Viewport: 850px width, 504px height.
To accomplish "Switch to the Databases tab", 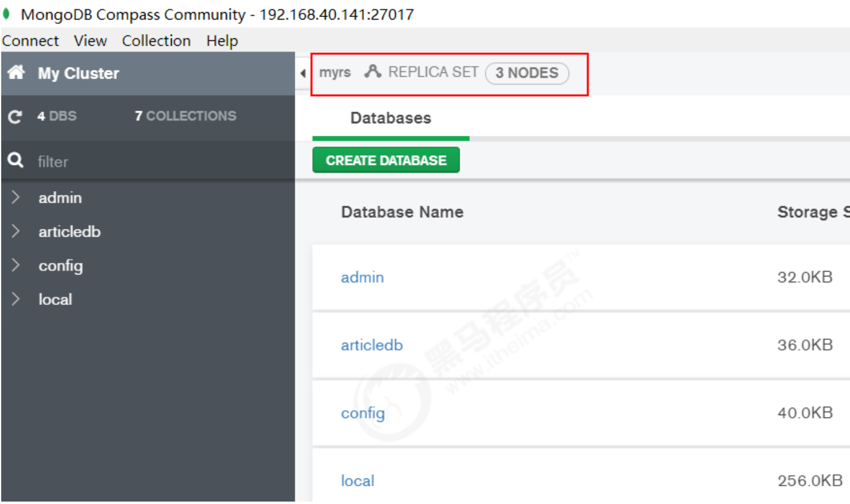I will tap(390, 118).
